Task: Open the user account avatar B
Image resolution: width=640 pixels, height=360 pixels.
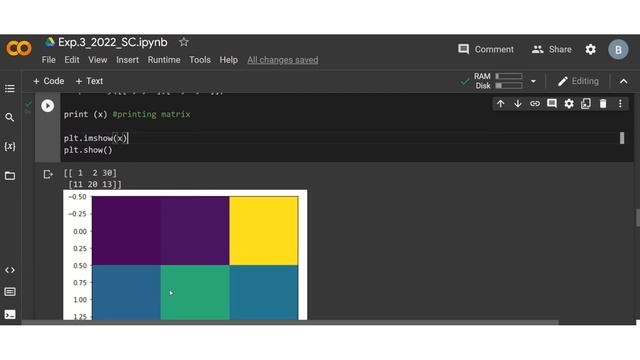Action: pyautogui.click(x=618, y=49)
